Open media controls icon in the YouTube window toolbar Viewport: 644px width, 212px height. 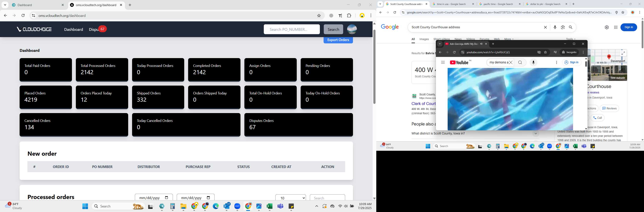(x=555, y=52)
